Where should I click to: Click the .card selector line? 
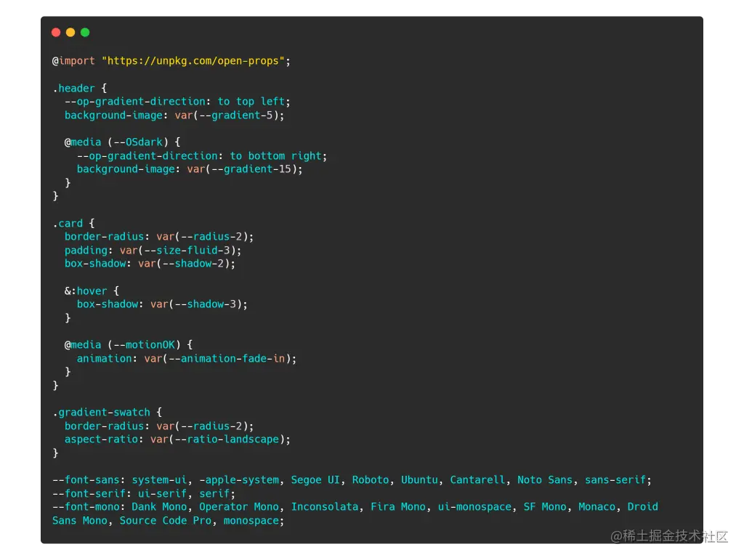[73, 223]
